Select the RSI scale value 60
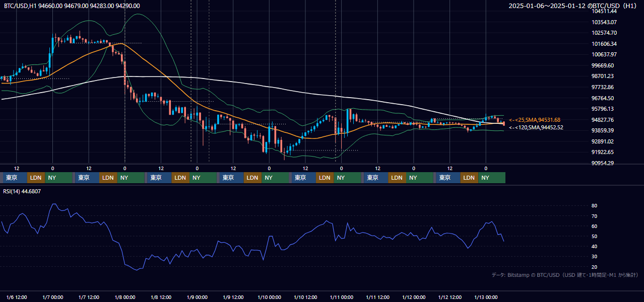 click(x=594, y=226)
